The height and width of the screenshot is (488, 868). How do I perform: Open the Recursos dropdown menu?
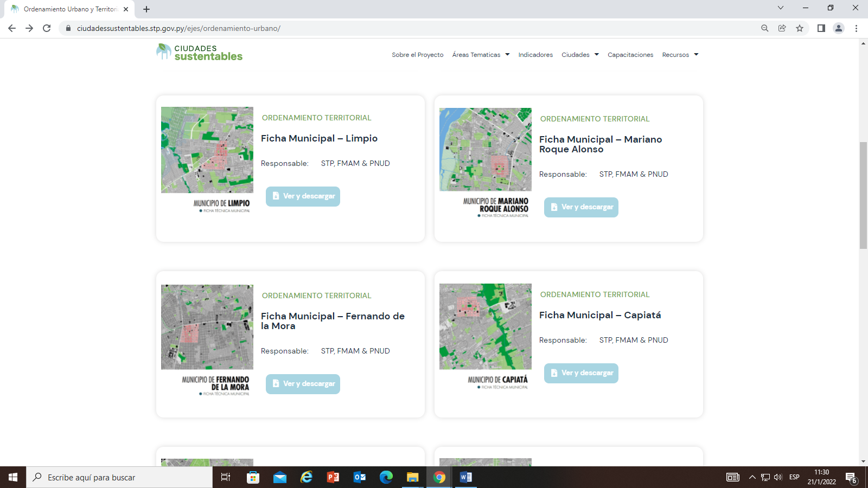[680, 55]
